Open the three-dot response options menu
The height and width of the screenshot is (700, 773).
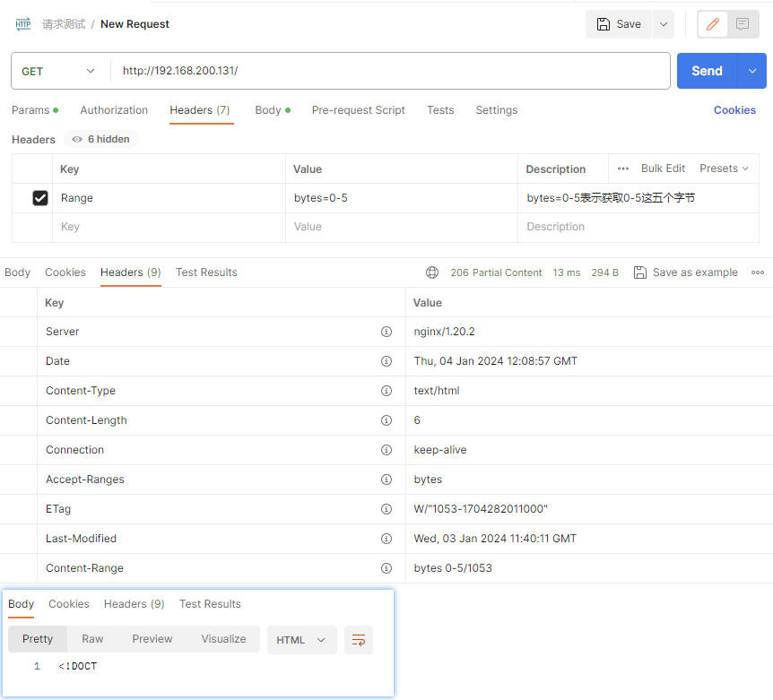tap(758, 272)
